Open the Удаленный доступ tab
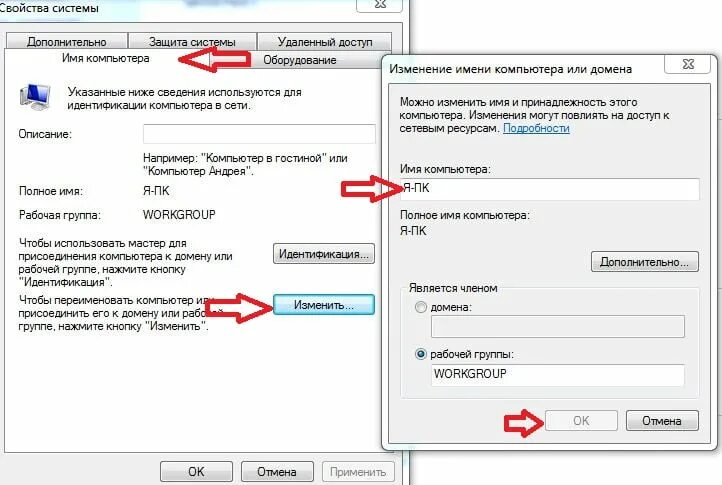 point(325,41)
